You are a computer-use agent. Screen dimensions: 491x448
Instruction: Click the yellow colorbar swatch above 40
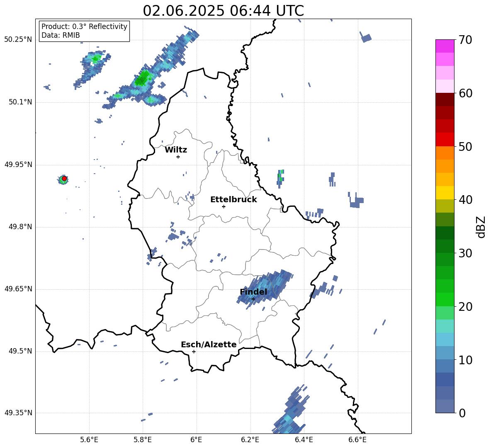[x=445, y=193]
